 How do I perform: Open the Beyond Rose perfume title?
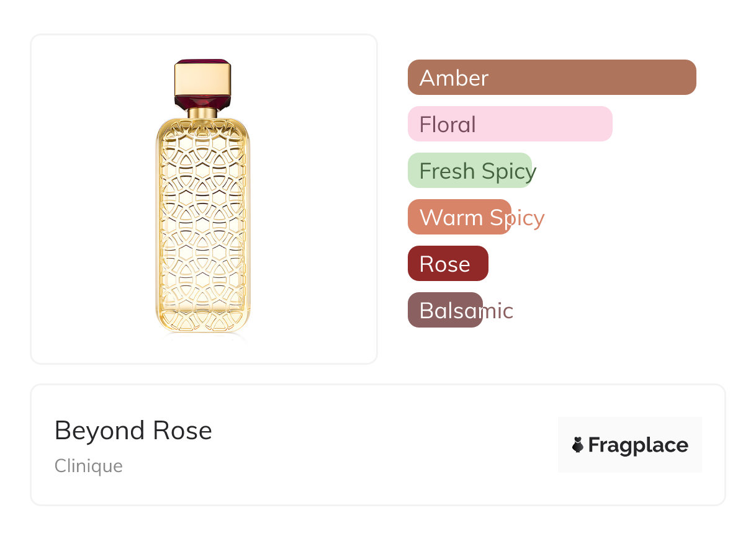pos(133,431)
